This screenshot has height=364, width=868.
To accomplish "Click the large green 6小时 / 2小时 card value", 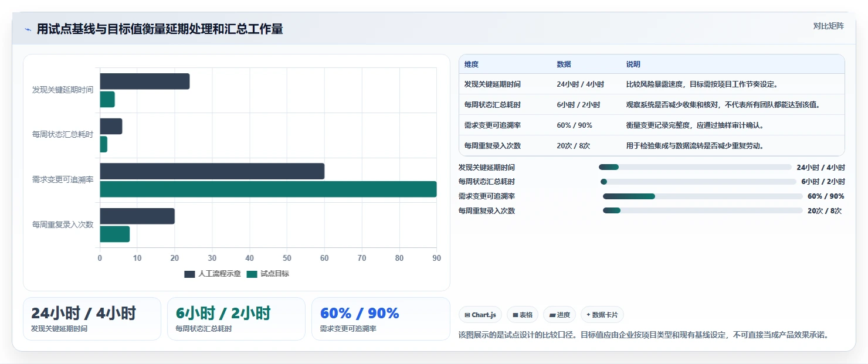I will [223, 314].
